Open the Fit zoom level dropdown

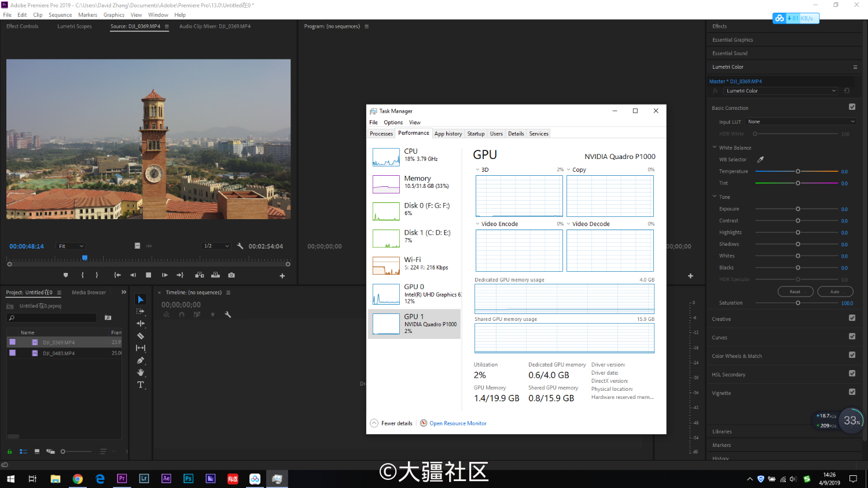(x=71, y=246)
